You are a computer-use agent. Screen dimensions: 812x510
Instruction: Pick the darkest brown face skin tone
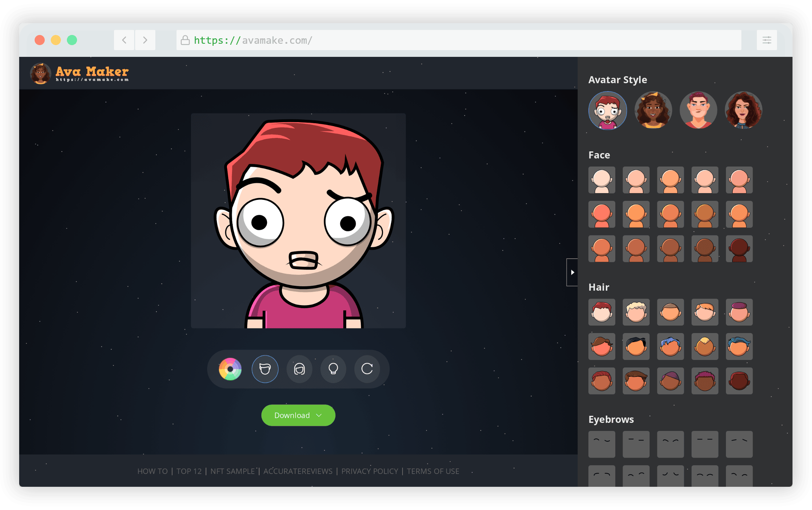pos(739,249)
